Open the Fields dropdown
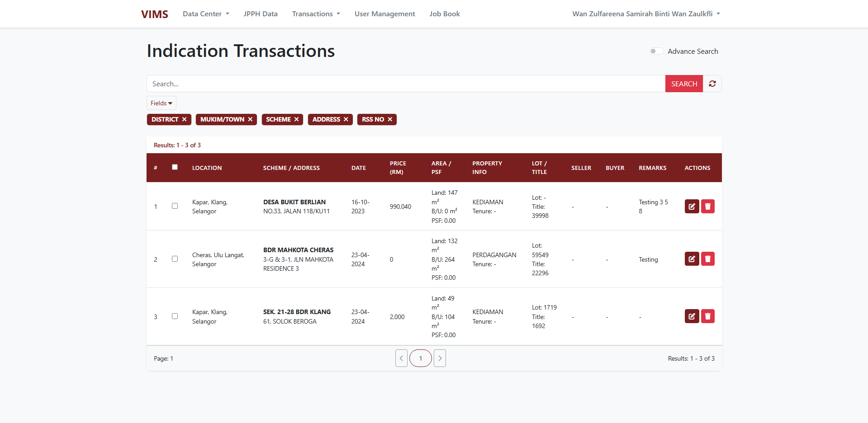Viewport: 868px width, 423px height. click(161, 103)
